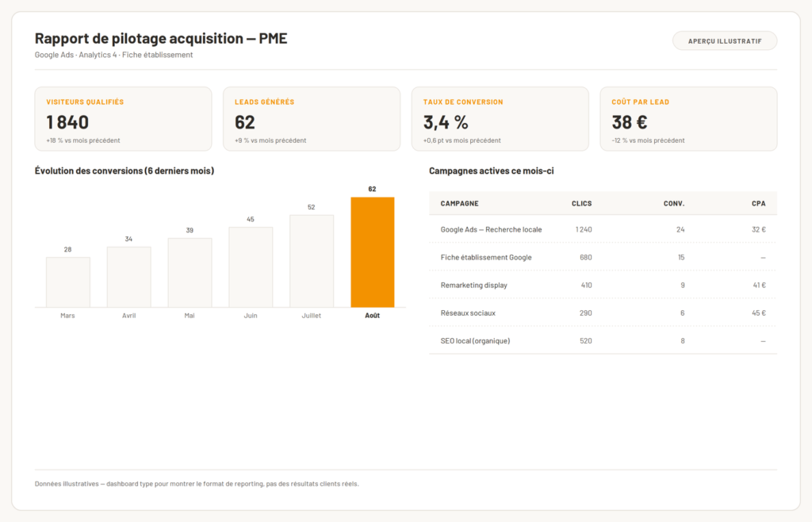Screen dimensions: 812x522
Task: Click the 41 € CPA cell
Action: point(759,286)
